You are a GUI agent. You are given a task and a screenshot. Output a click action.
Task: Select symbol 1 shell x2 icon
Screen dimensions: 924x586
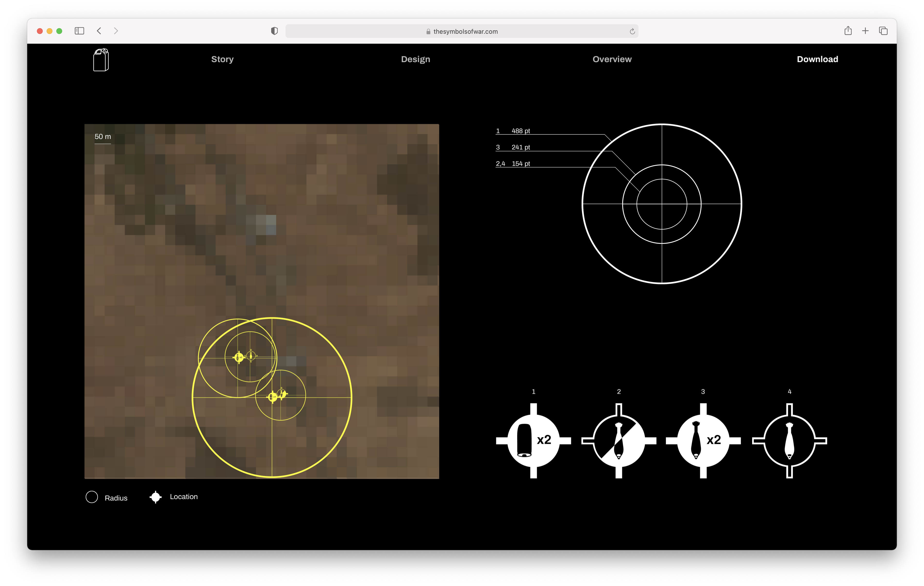pyautogui.click(x=533, y=441)
